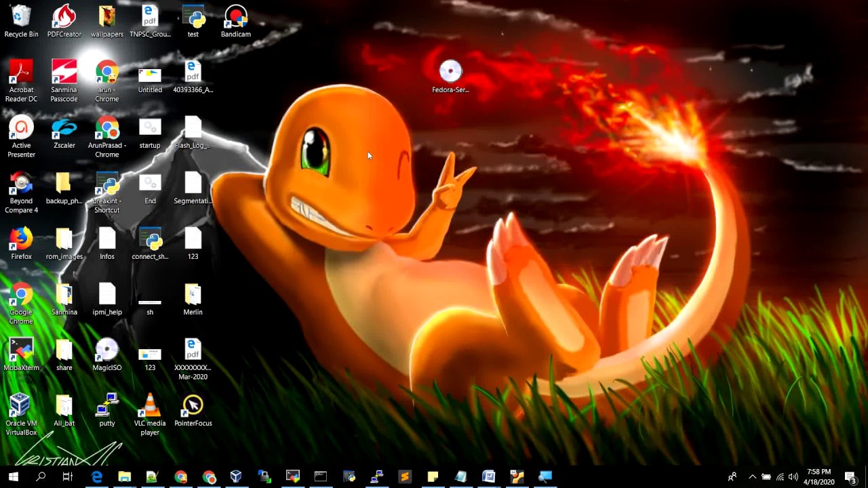Screen dimensions: 868x488
Task: Open the backup_ph... folder
Action: 64,188
